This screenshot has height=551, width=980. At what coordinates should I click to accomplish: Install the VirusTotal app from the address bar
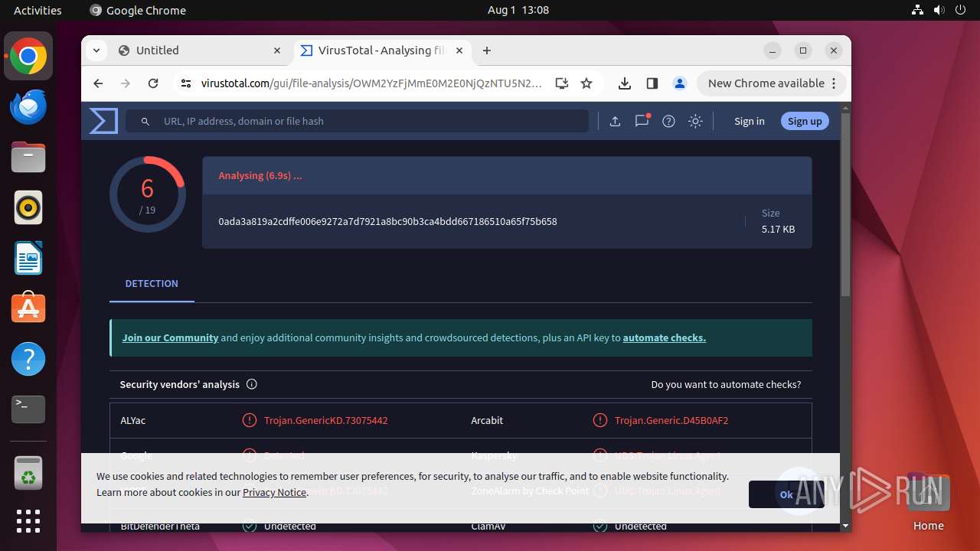click(x=562, y=83)
